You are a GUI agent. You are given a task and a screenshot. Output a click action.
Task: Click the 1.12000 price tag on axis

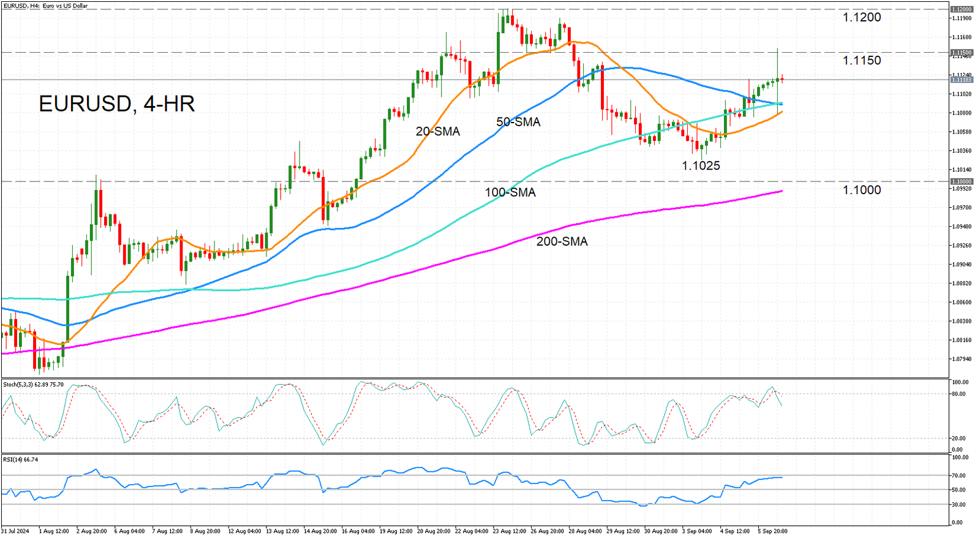click(x=962, y=9)
